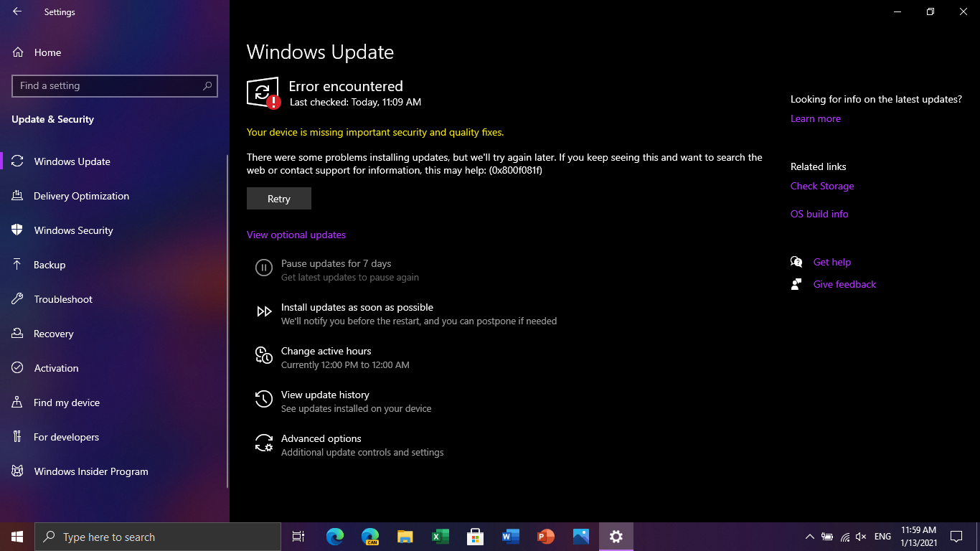The image size is (980, 551).
Task: Click Pause updates for 7 days
Action: (x=336, y=270)
